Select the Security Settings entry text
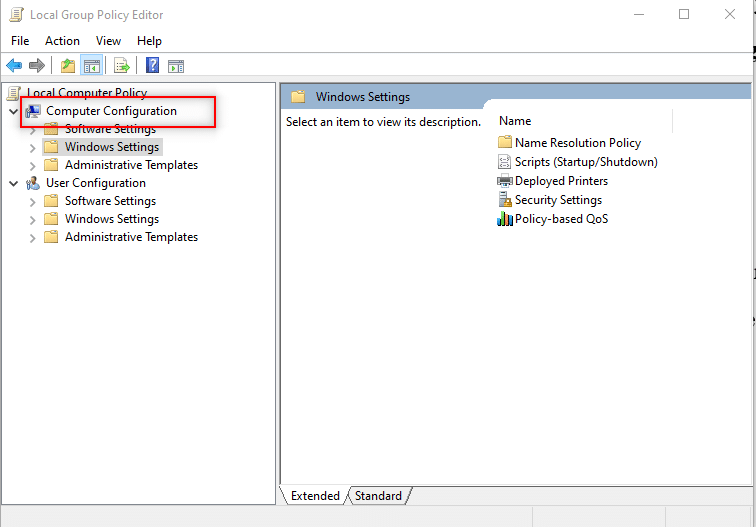The width and height of the screenshot is (756, 527). [558, 200]
